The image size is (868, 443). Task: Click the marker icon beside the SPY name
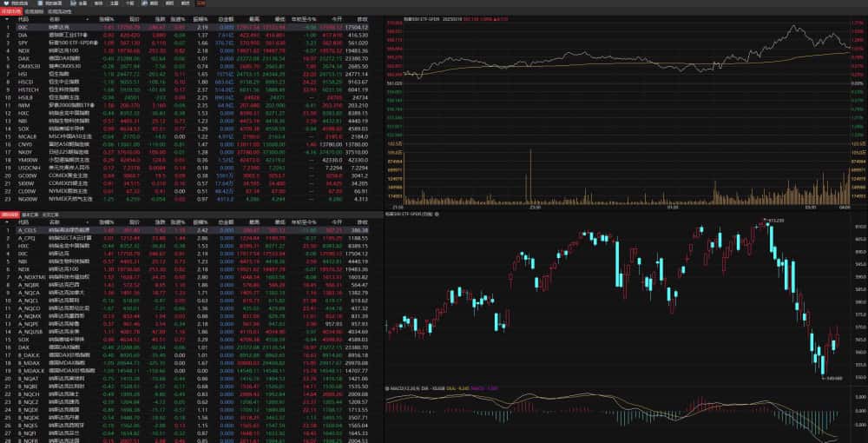click(96, 42)
